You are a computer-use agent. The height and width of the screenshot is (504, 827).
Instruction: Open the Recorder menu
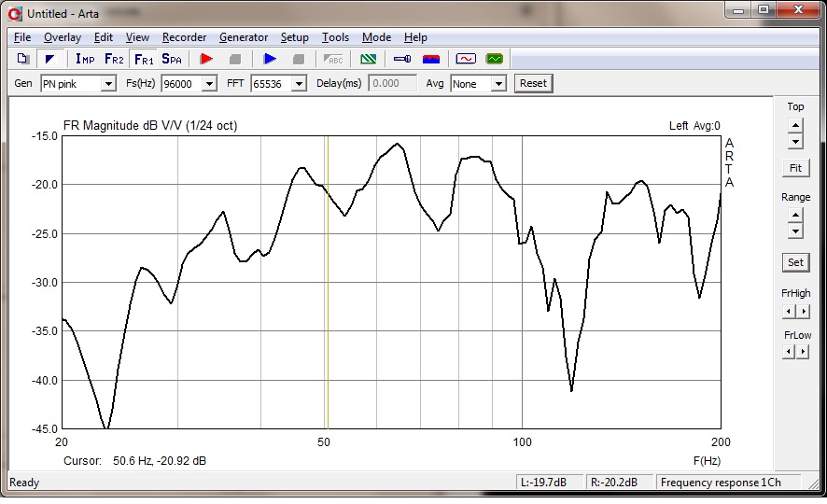point(184,37)
